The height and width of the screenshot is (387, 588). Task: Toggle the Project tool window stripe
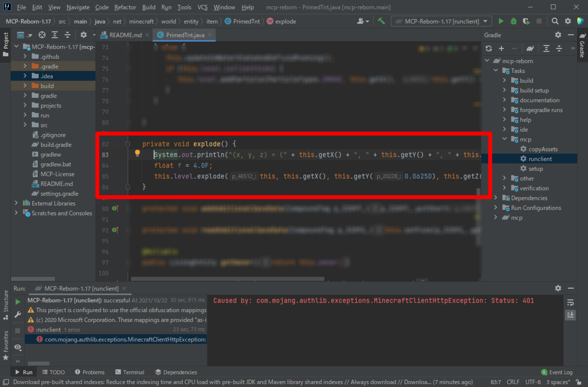6,45
